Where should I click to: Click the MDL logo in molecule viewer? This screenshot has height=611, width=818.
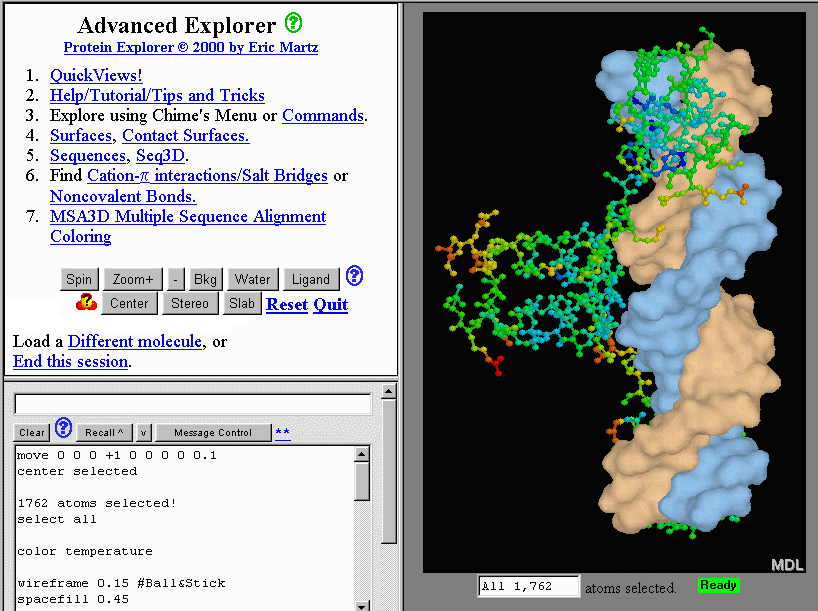(x=786, y=565)
